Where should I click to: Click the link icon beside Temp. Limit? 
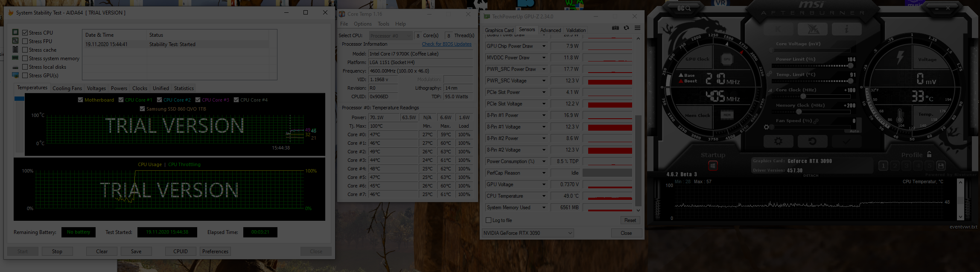point(769,74)
